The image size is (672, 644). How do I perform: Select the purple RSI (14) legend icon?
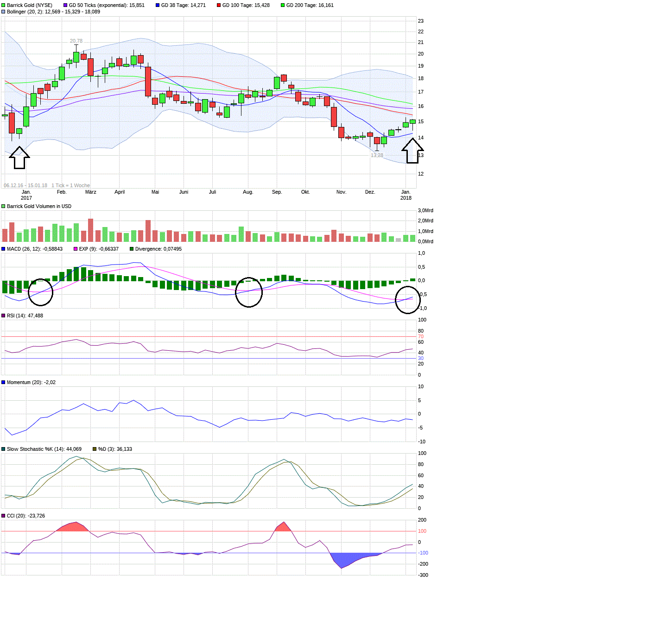[4, 316]
